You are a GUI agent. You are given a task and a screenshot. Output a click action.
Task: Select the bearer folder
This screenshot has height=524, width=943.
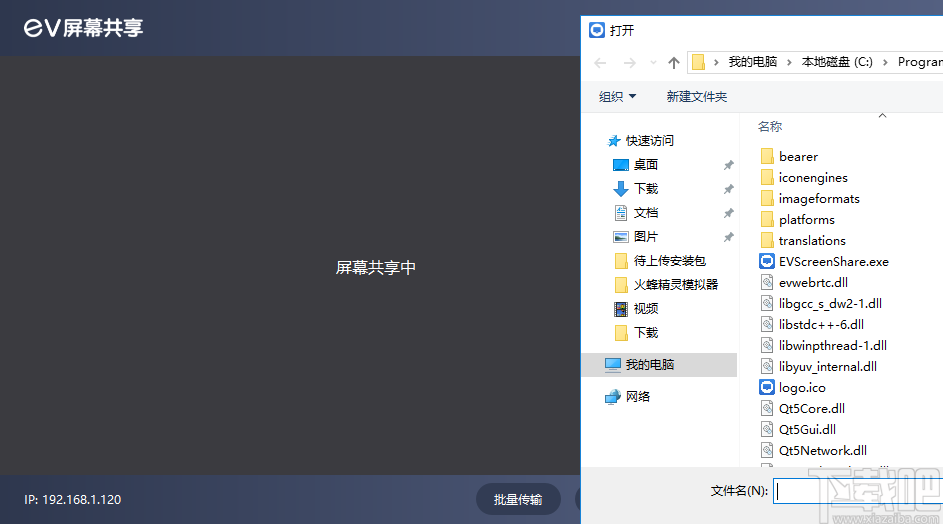(x=798, y=156)
